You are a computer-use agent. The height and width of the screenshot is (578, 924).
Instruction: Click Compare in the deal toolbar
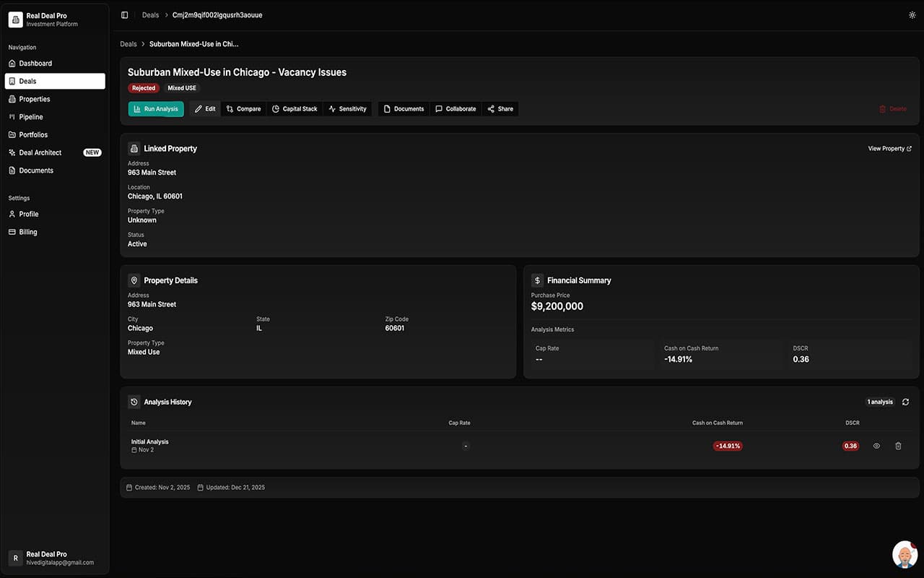[x=243, y=109]
